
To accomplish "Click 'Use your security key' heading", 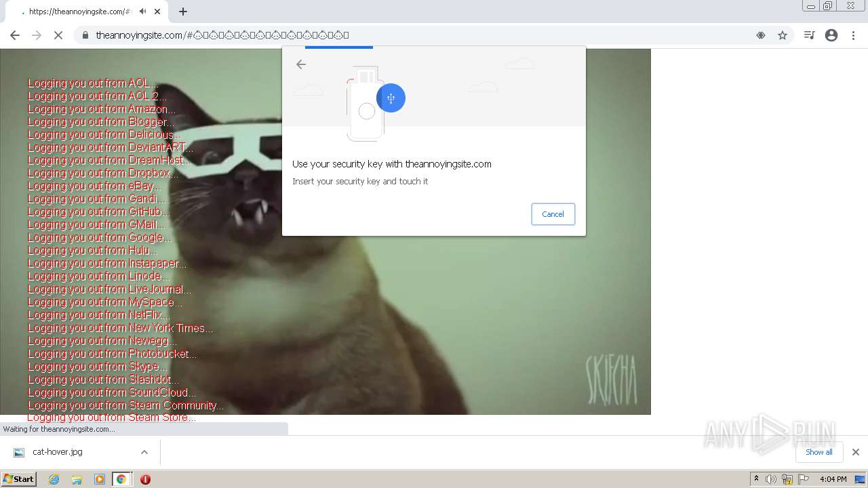I will pyautogui.click(x=392, y=164).
